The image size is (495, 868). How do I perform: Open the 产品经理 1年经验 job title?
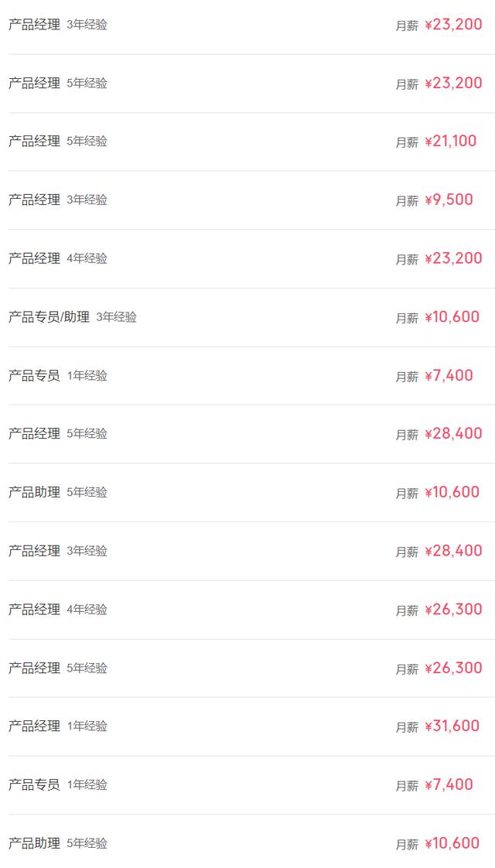click(x=34, y=726)
